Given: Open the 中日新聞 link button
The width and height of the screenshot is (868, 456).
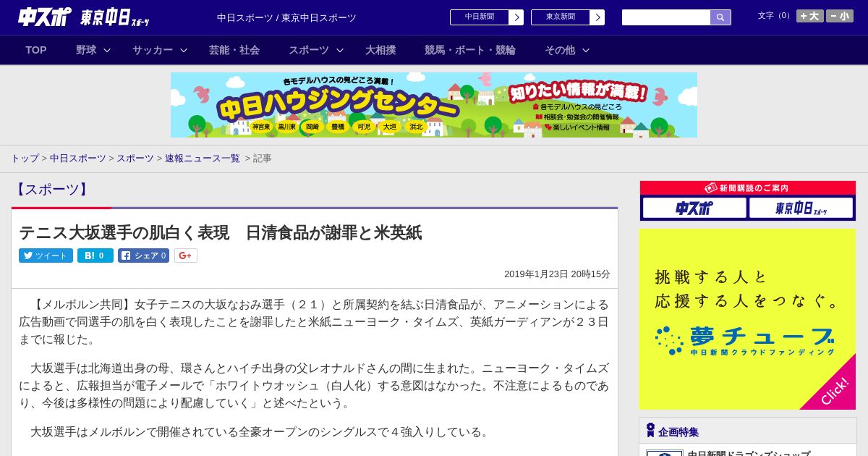Looking at the screenshot, I should tap(480, 17).
